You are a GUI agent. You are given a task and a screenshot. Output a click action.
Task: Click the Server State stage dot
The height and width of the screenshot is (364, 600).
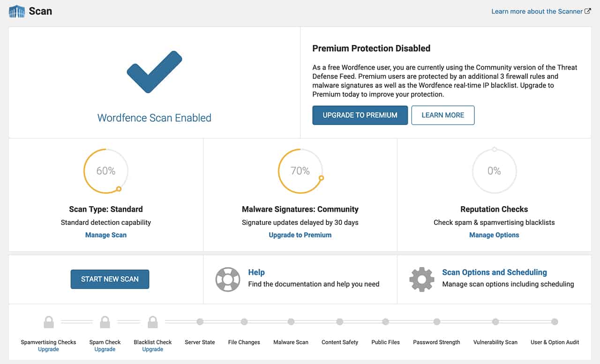coord(200,322)
